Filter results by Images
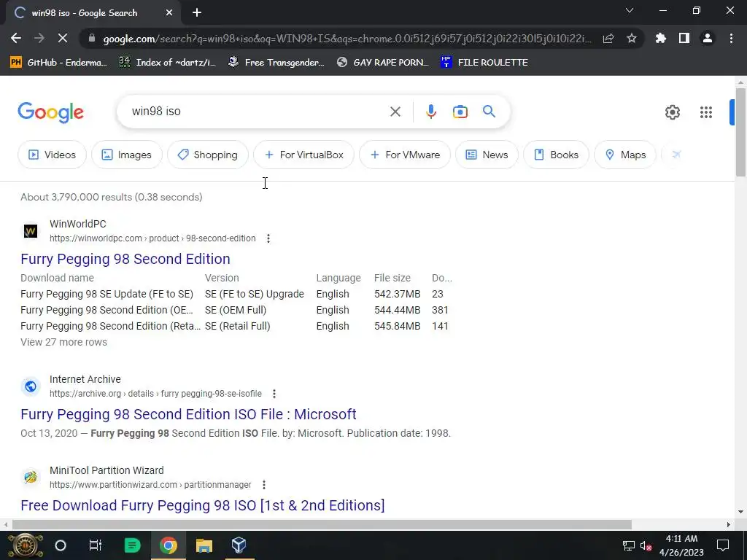Viewport: 747px width, 560px height. (x=127, y=155)
